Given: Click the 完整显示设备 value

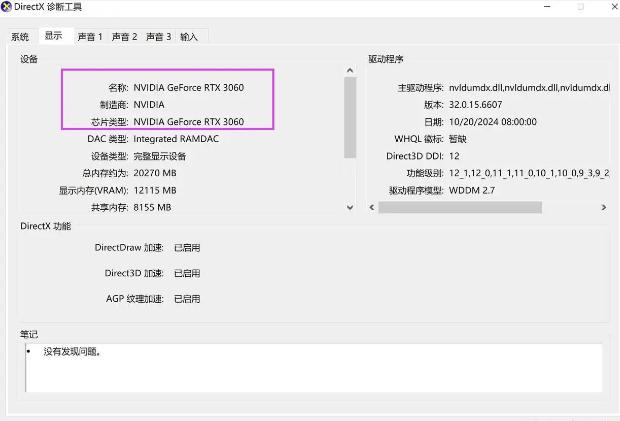Looking at the screenshot, I should click(160, 156).
